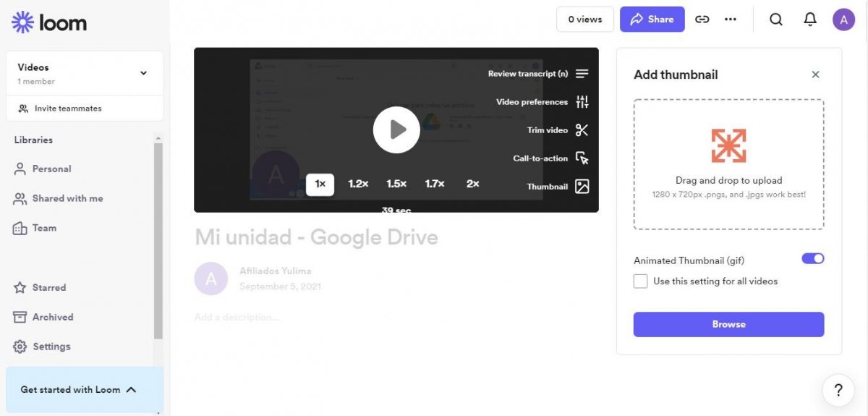Click the date September 5, 2021
The image size is (868, 416).
click(x=280, y=286)
